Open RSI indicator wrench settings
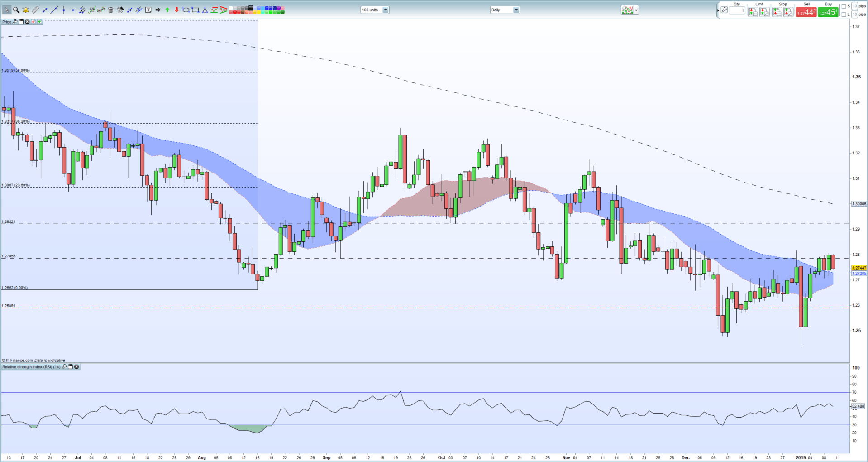Viewport: 868px width, 462px height. [64, 367]
